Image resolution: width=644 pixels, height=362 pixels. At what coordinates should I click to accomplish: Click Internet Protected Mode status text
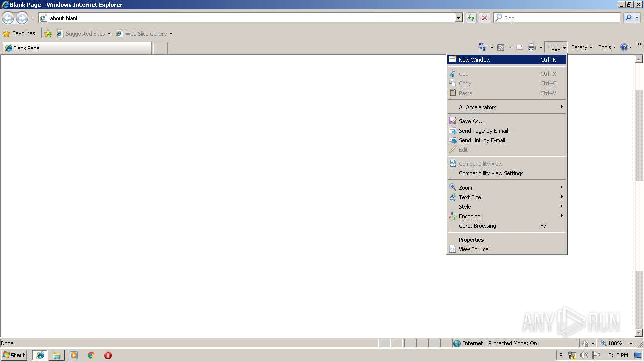500,343
